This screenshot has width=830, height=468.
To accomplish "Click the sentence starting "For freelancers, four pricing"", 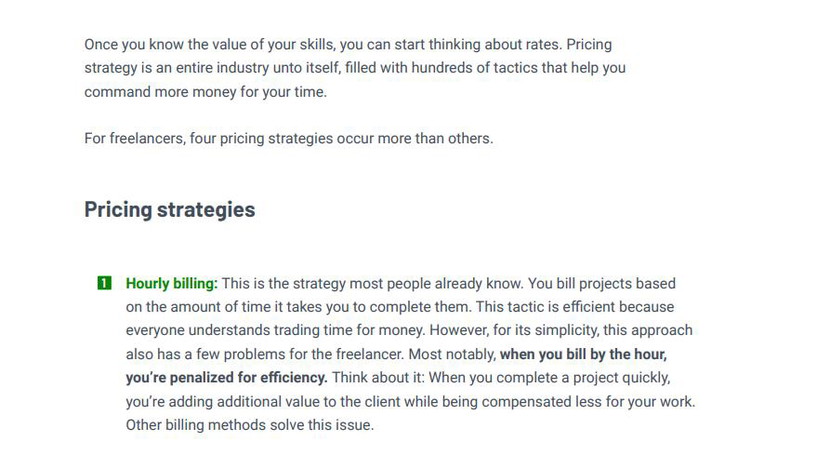I will coord(288,138).
